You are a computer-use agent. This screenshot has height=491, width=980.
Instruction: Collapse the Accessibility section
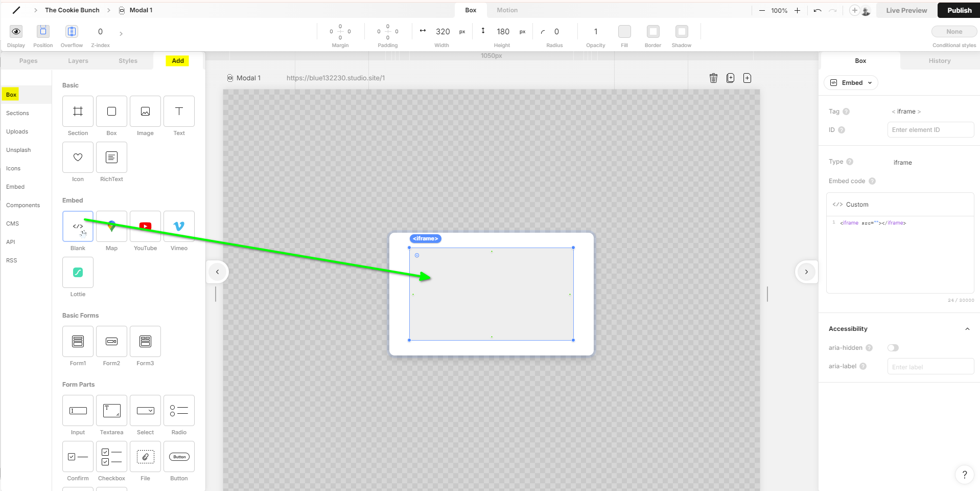point(967,329)
